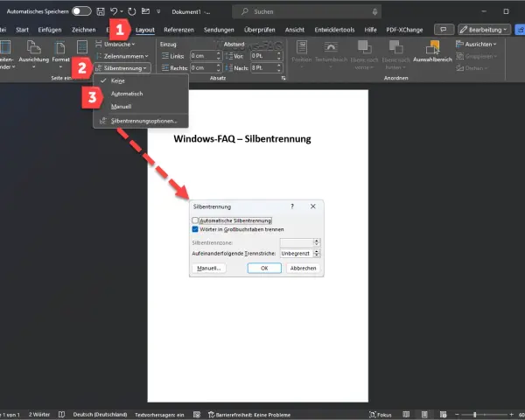Uncheck Wörter in Großbuchstaben trennen
Viewport: 525px width, 420px height.
[x=195, y=229]
